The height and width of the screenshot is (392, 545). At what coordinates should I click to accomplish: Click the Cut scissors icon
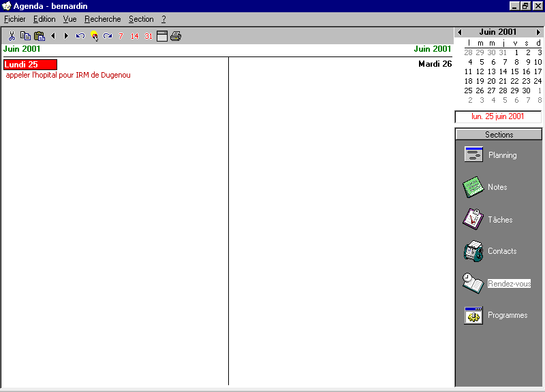(x=12, y=36)
